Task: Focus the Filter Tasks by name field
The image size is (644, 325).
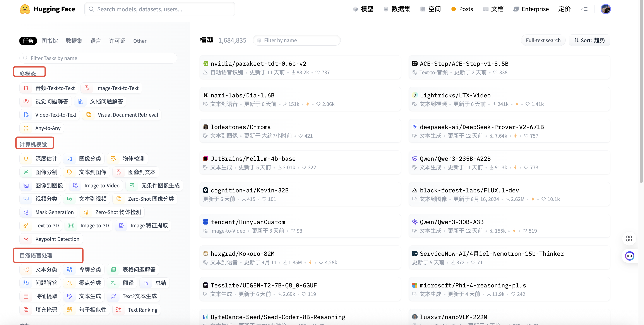Action: pyautogui.click(x=98, y=58)
